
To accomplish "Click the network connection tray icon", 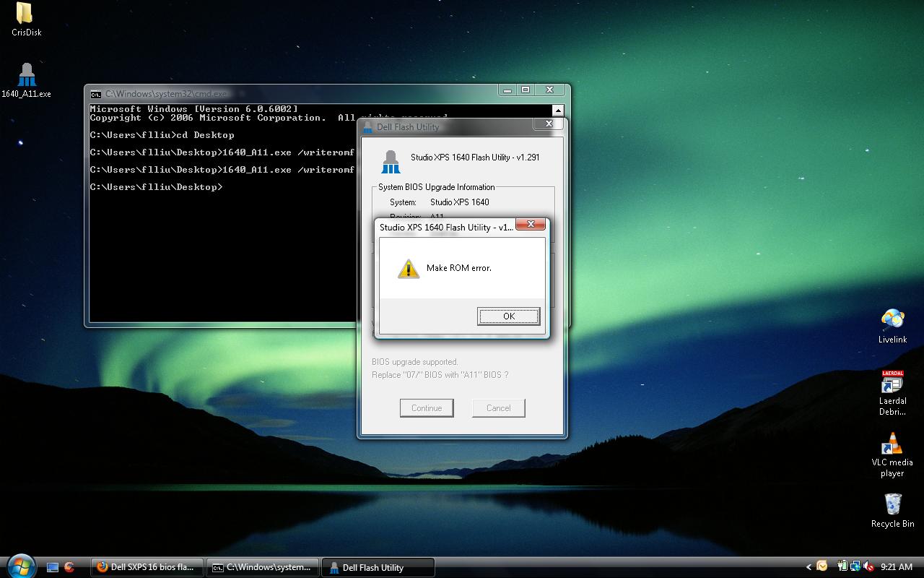I will point(855,566).
